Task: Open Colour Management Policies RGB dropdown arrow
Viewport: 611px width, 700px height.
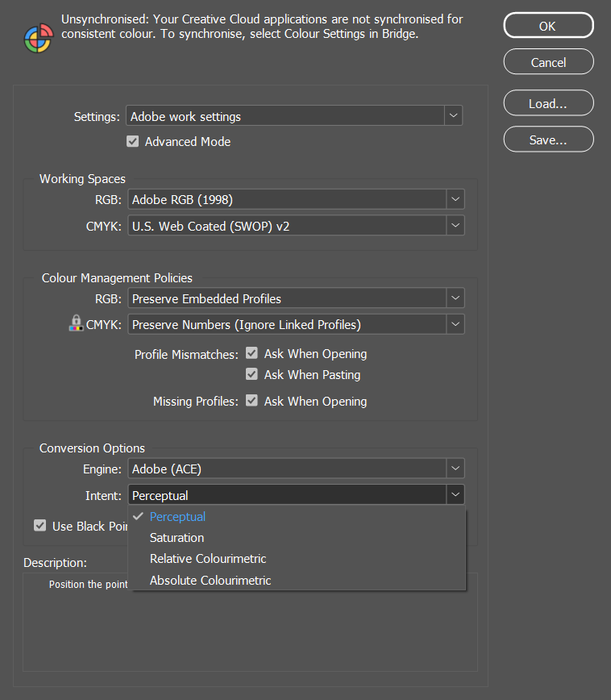Action: click(455, 298)
